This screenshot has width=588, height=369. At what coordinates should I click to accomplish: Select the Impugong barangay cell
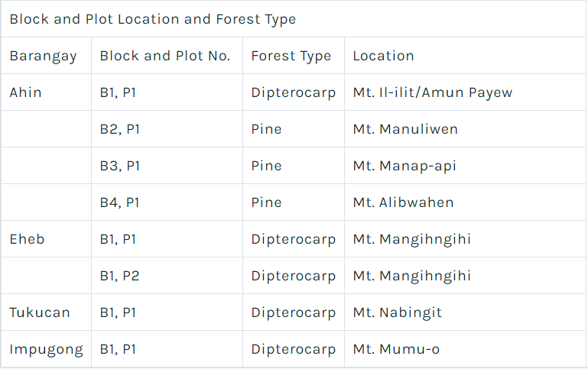pos(46,350)
